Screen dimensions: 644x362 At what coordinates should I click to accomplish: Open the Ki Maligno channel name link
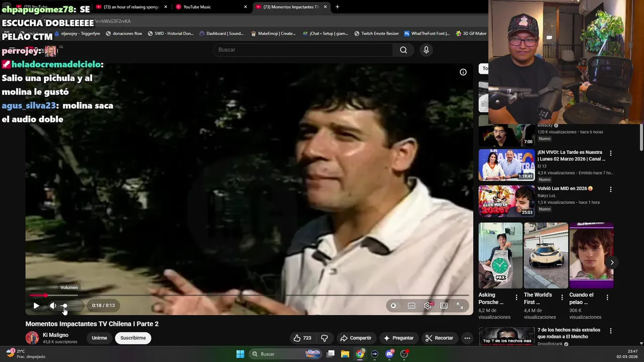coord(55,335)
